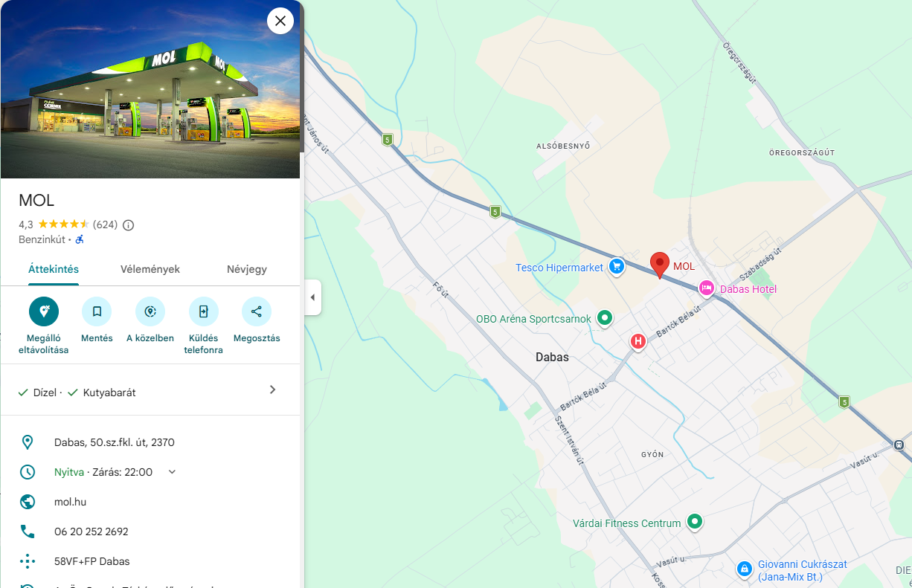The width and height of the screenshot is (912, 588).
Task: Click the phone handset icon
Action: click(x=28, y=532)
